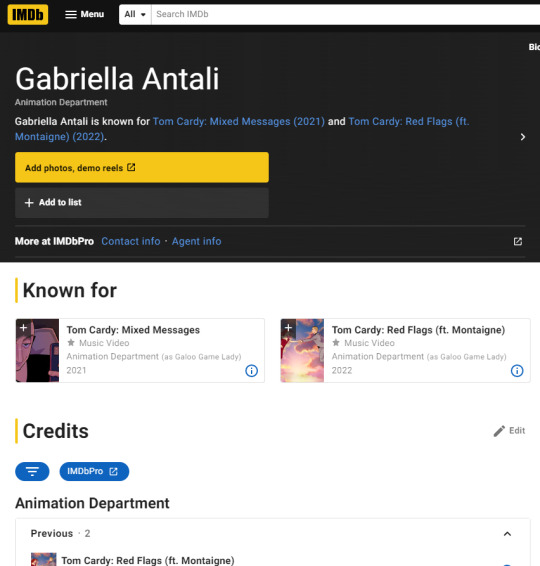Add Mixed Messages poster to watchlist
Image resolution: width=540 pixels, height=566 pixels.
click(23, 327)
